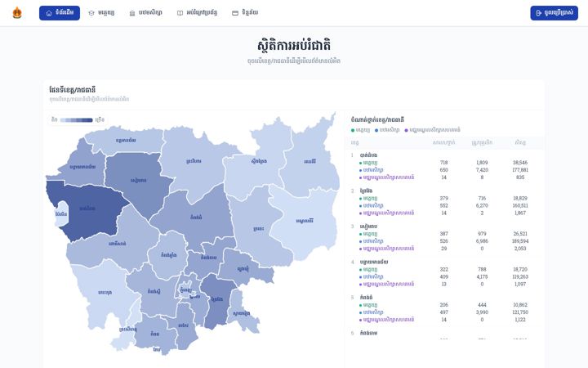
Task: Click the value 6,270 in ranking table
Action: pyautogui.click(x=482, y=206)
